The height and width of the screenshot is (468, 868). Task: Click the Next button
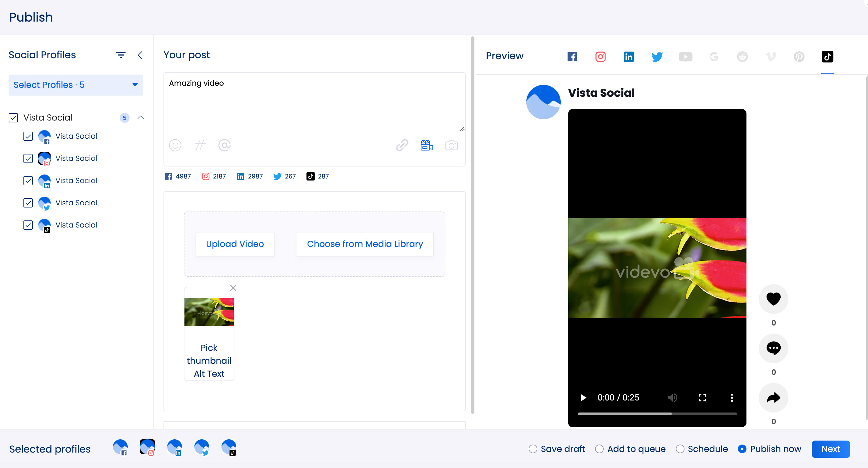tap(830, 449)
